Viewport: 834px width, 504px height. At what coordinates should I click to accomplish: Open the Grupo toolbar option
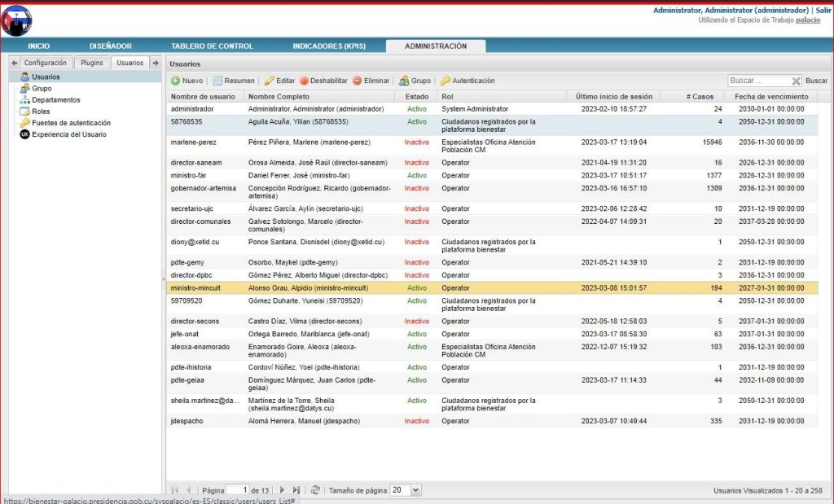point(415,81)
